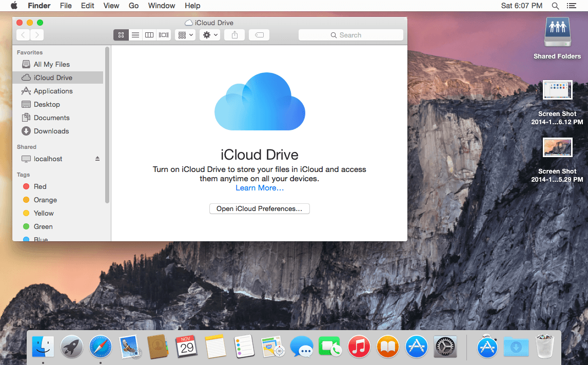The height and width of the screenshot is (365, 588).
Task: Open Downloads from the sidebar
Action: [x=58, y=131]
